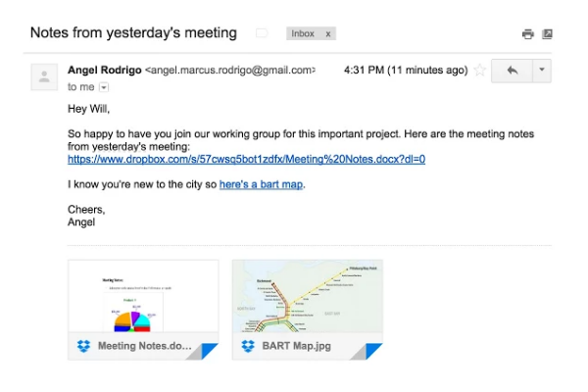This screenshot has width=588, height=392.
Task: Open the More options dropdown beside Reply
Action: 543,71
